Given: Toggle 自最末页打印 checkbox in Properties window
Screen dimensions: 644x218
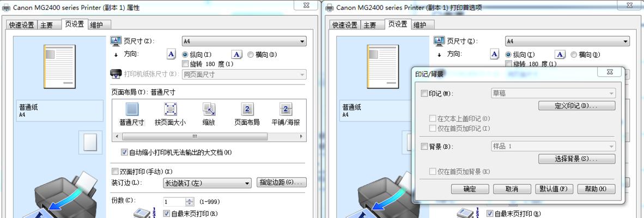Looking at the screenshot, I should point(166,214).
